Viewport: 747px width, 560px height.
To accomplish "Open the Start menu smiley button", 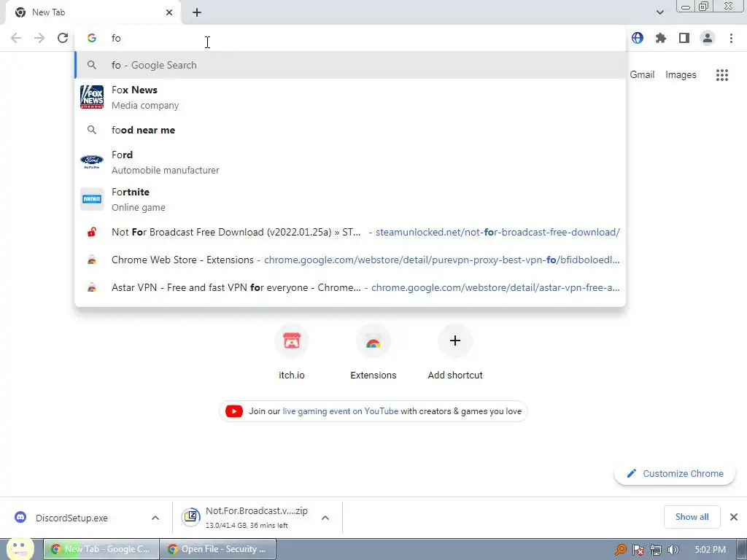I will coord(20,550).
